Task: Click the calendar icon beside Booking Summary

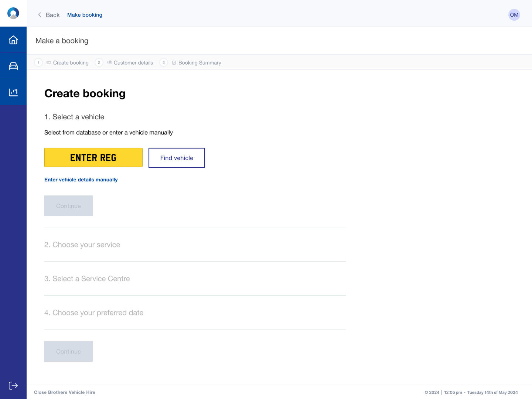Action: 174,62
